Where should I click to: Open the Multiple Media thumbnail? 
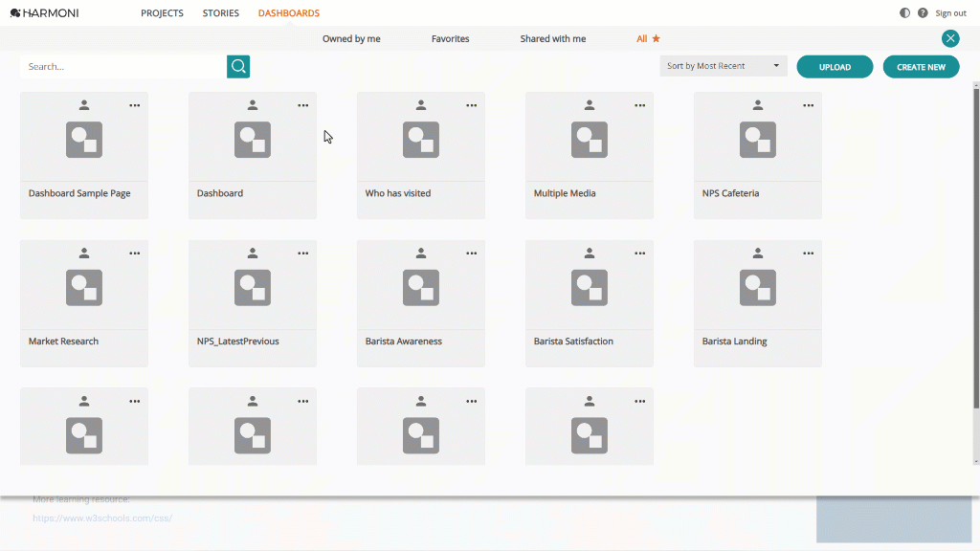(x=590, y=140)
